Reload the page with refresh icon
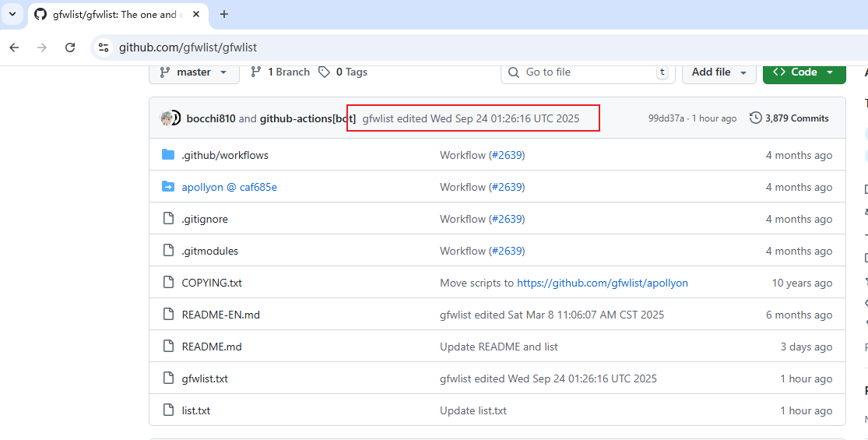 coord(70,48)
